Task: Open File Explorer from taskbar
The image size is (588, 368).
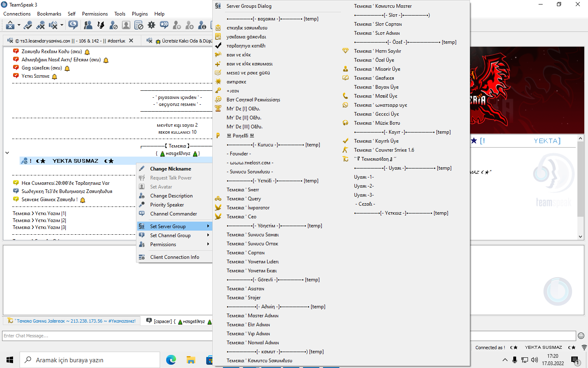Action: click(191, 360)
